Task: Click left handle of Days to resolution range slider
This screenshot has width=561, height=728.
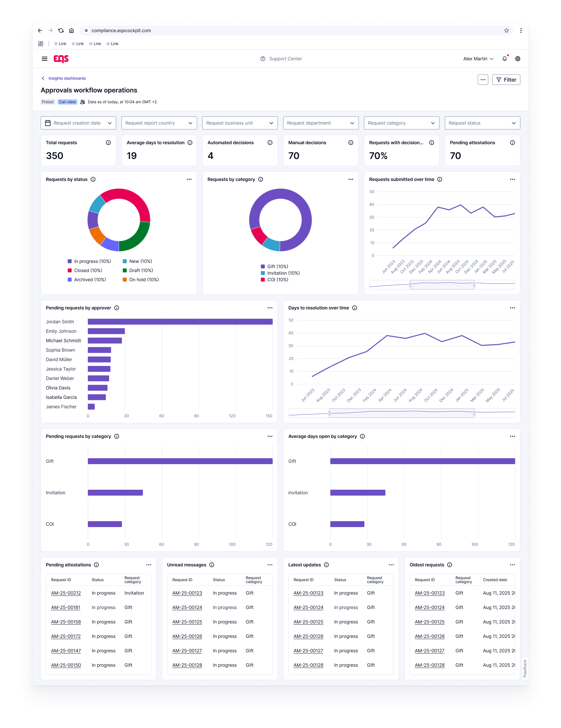Action: tap(330, 413)
